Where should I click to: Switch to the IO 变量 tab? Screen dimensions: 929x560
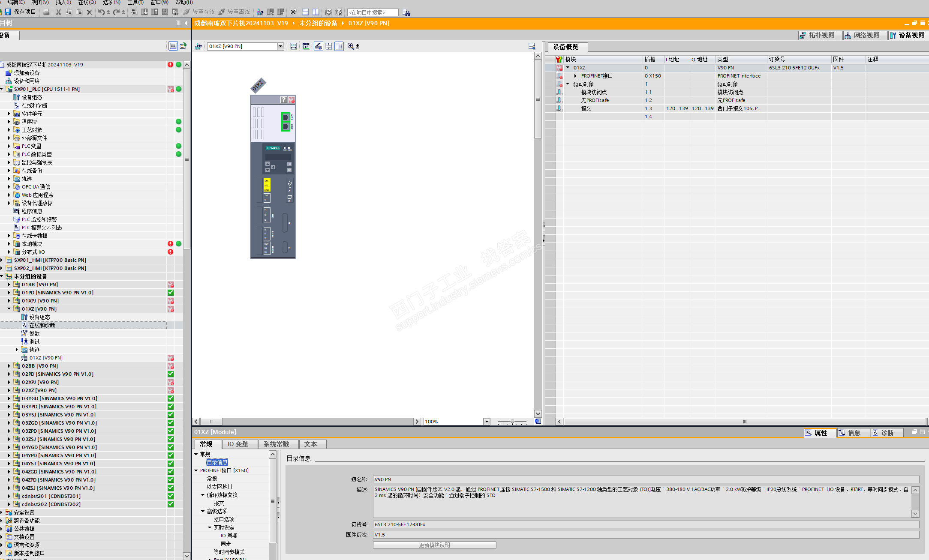238,444
